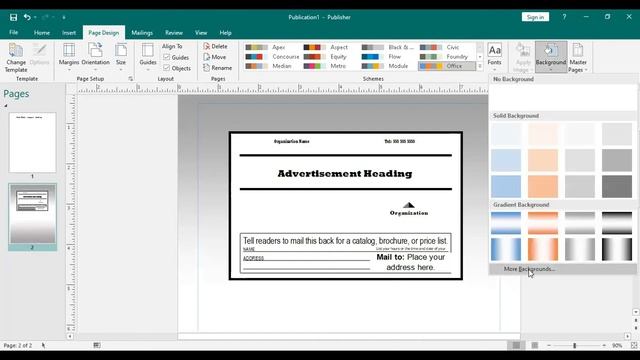Rename the current page

coord(217,68)
